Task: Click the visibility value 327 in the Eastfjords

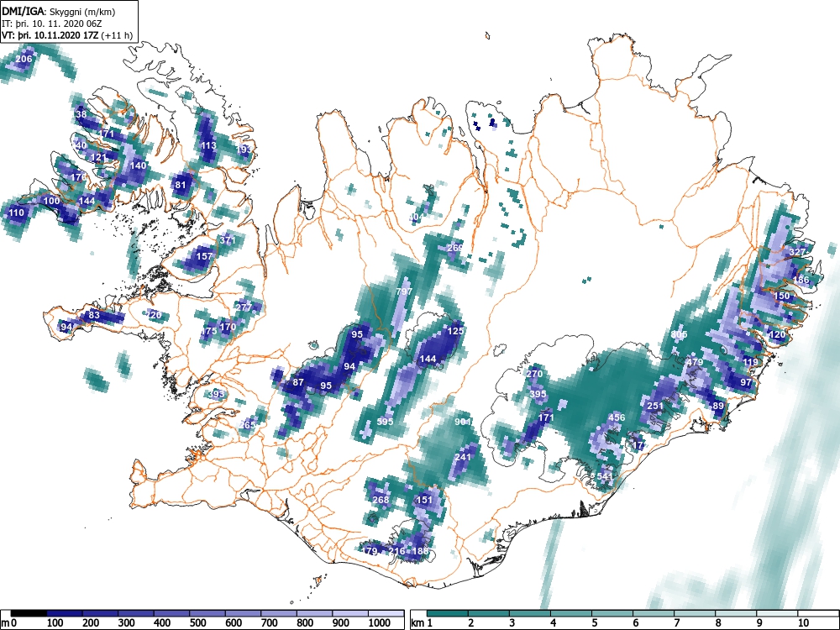Action: click(798, 252)
